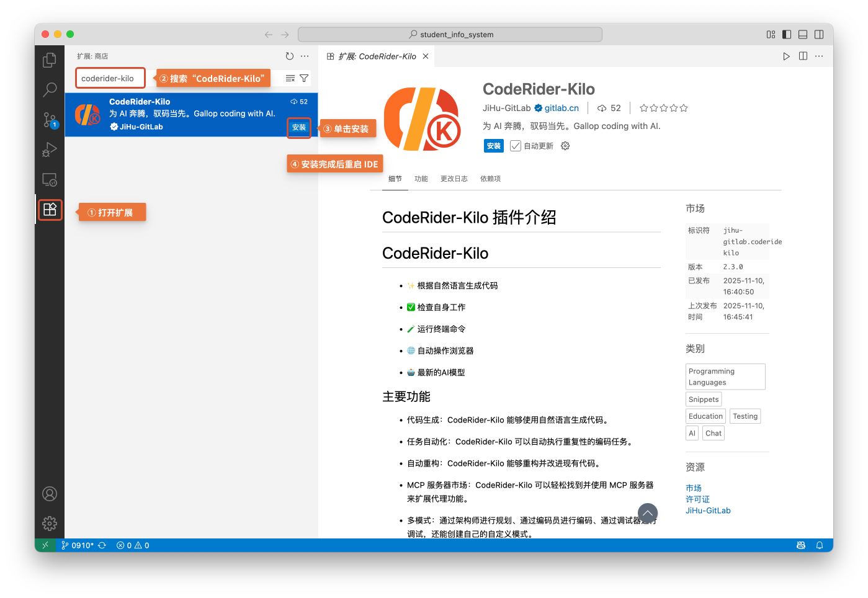This screenshot has height=598, width=868.
Task: Switch to the 更改日志 tab
Action: (x=454, y=179)
